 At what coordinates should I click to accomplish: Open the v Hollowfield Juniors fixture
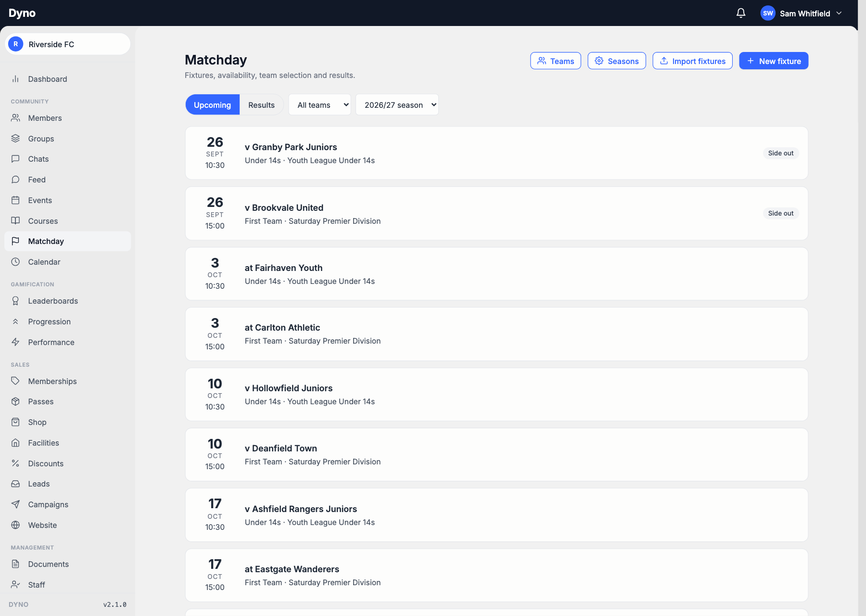tap(497, 395)
